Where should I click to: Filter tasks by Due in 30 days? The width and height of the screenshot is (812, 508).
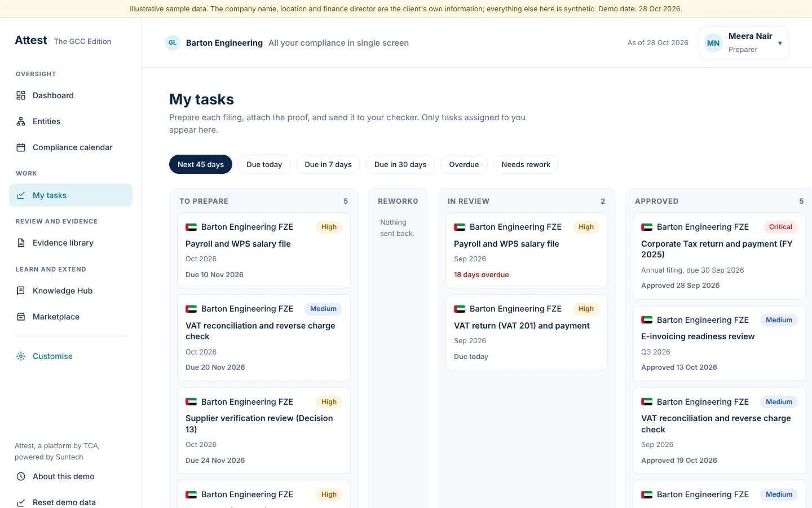[400, 164]
